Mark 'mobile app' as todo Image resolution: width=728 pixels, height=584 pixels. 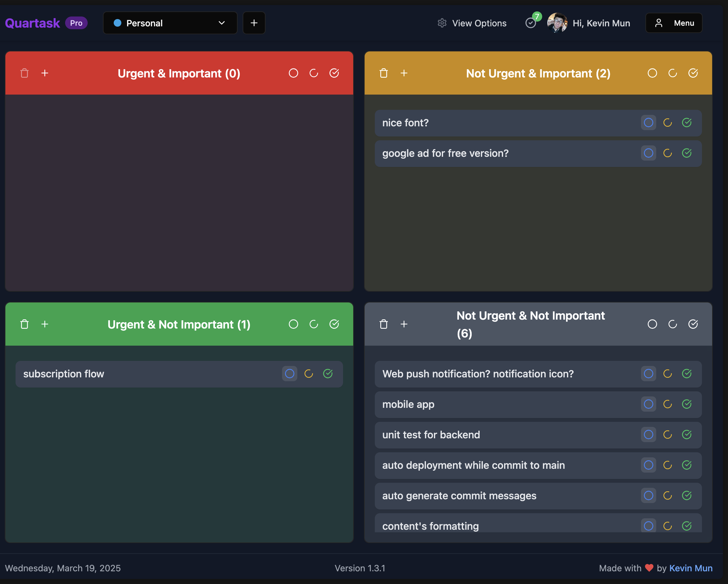pyautogui.click(x=648, y=404)
